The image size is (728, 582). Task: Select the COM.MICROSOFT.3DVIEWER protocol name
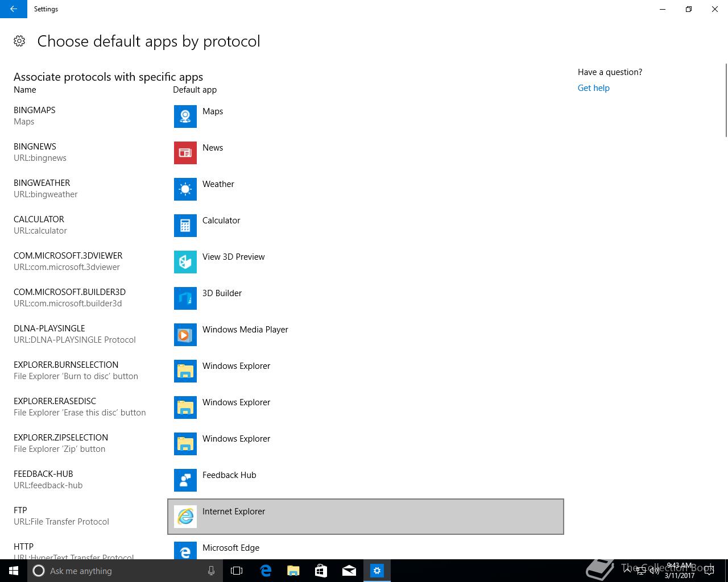click(68, 256)
